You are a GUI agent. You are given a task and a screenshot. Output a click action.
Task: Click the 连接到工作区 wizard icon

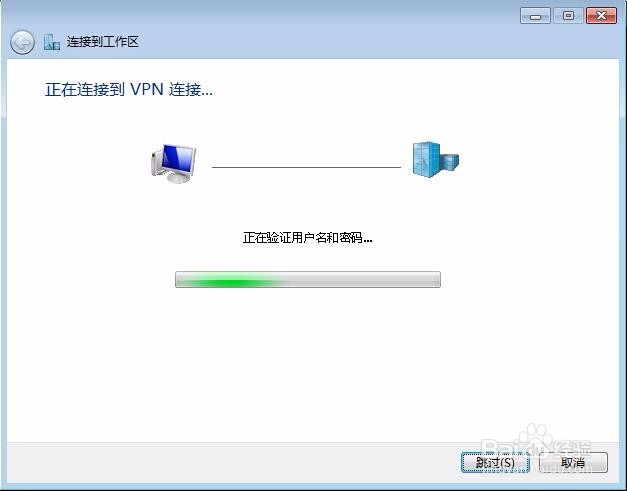pyautogui.click(x=52, y=42)
